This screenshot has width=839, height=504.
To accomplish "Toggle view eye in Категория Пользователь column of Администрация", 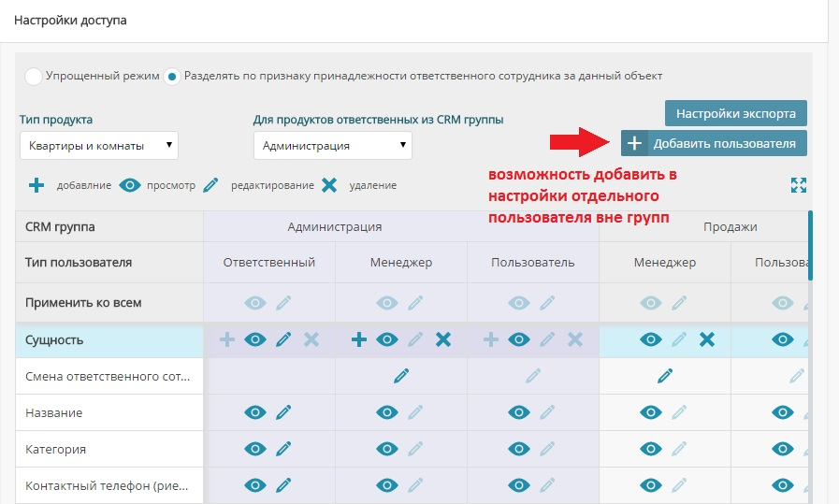I will point(519,449).
